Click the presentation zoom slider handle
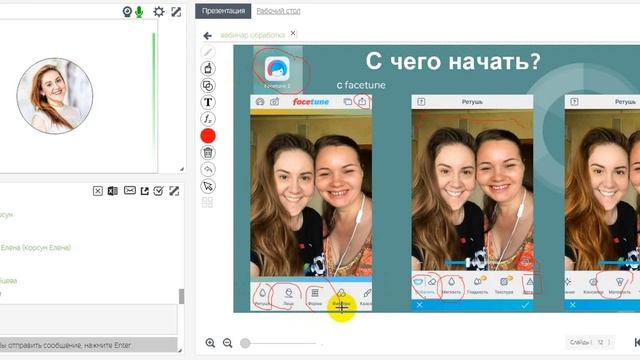Screen dimensions: 640x360 point(245,343)
